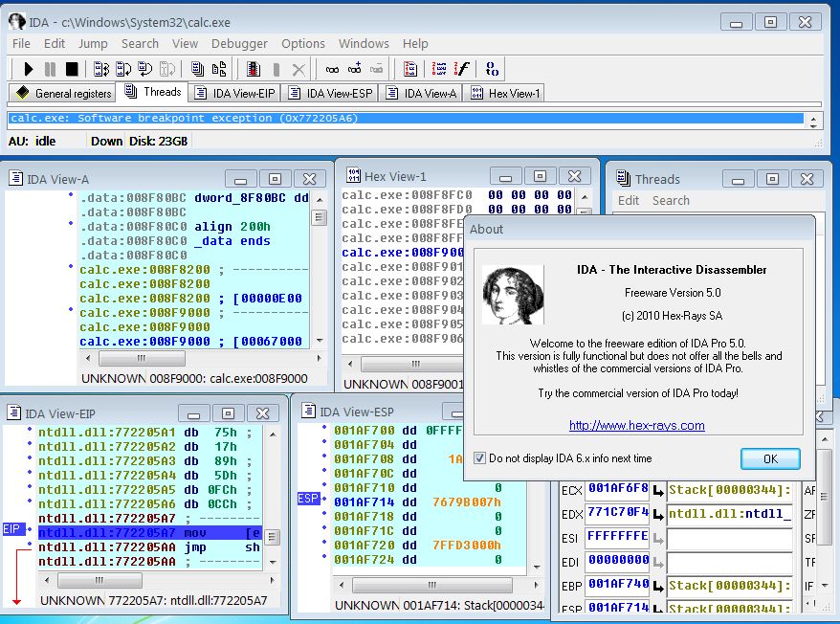This screenshot has width=840, height=624.
Task: Click ESI register value field
Action: point(617,537)
